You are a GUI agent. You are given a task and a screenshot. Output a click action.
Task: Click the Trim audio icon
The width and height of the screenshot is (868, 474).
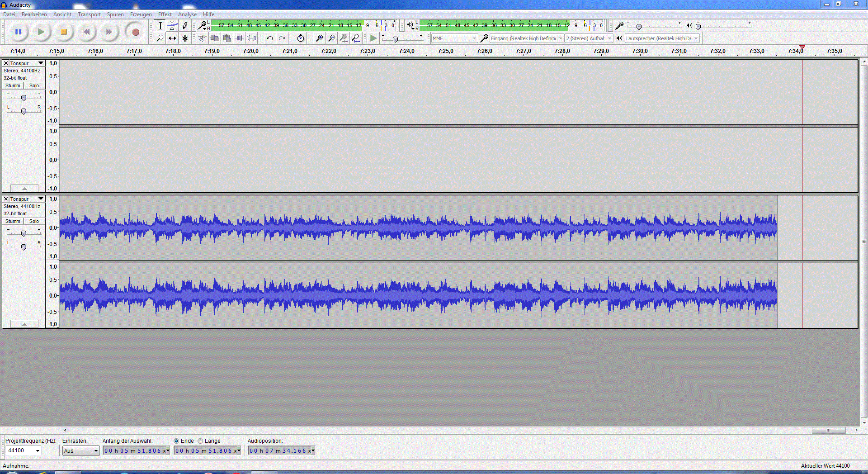pos(239,38)
